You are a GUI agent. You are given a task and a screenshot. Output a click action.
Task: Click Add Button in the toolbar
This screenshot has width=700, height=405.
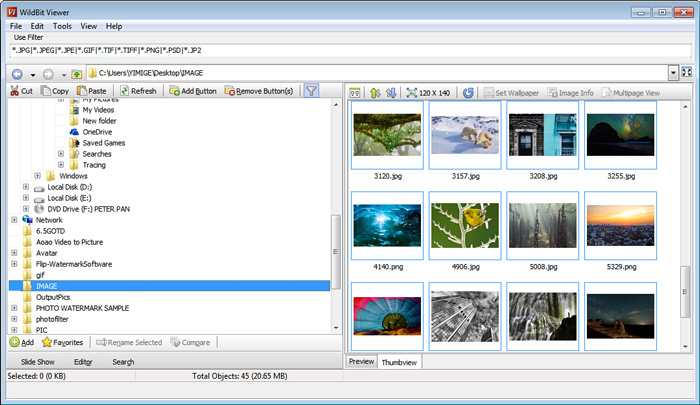point(193,91)
